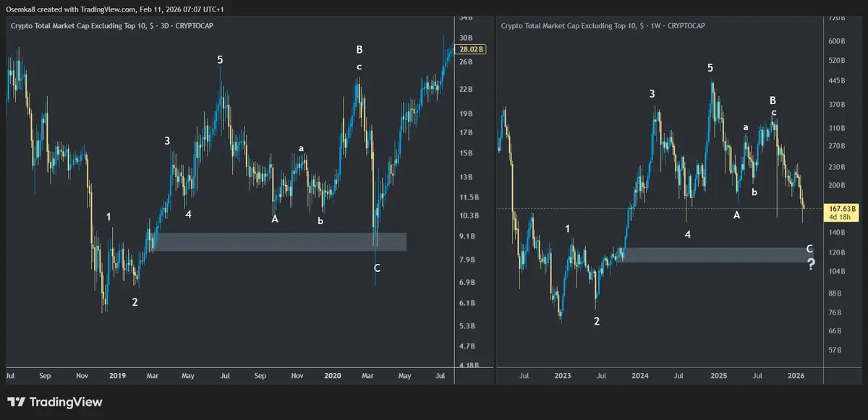The width and height of the screenshot is (868, 420).
Task: Click the wave 2 label on right chart
Action: [597, 322]
